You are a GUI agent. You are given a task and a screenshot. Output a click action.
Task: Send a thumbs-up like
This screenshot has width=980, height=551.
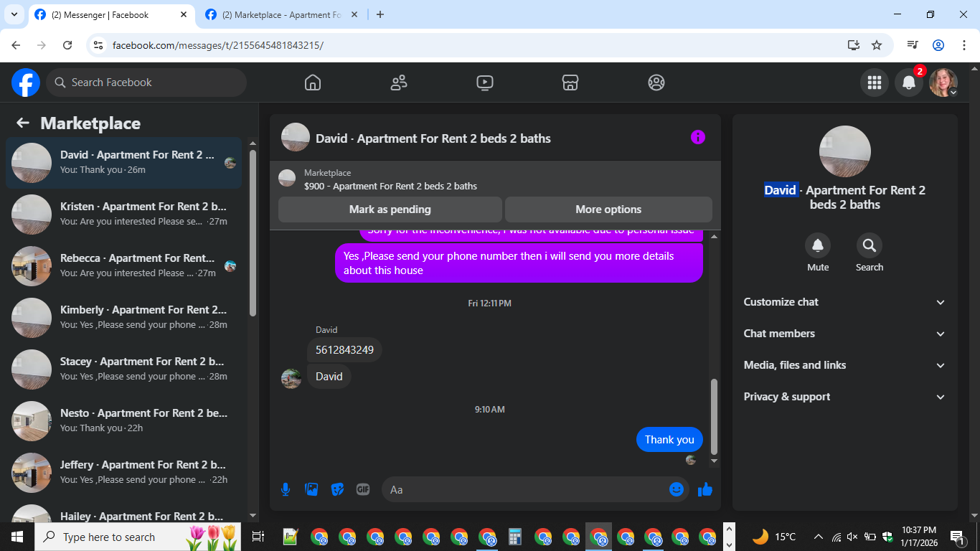tap(705, 489)
